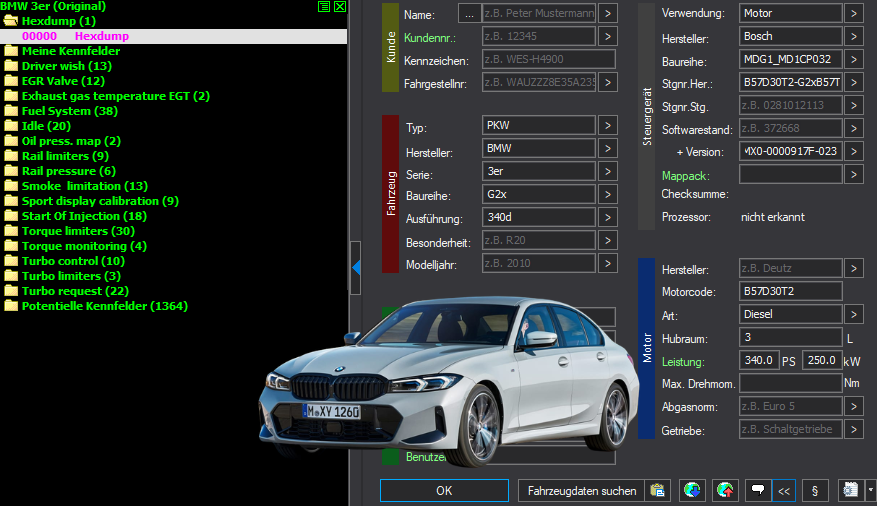This screenshot has width=877, height=506.
Task: Open the Meine Kennfelder folder
Action: click(x=70, y=51)
